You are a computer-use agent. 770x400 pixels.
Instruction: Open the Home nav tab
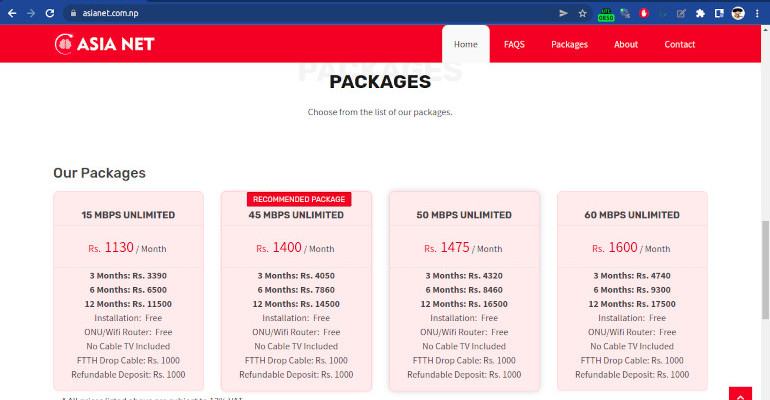(466, 44)
